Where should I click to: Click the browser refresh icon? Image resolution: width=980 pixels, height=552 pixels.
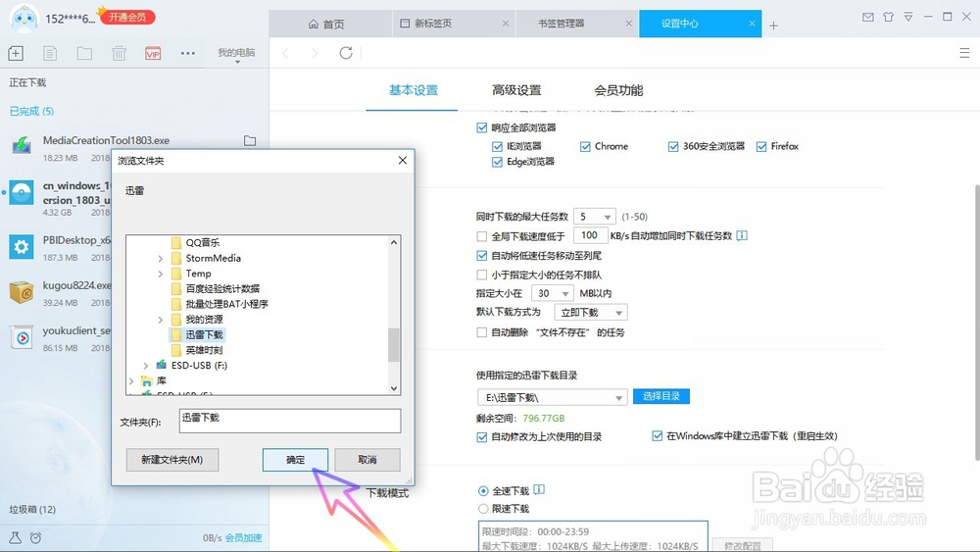(346, 53)
